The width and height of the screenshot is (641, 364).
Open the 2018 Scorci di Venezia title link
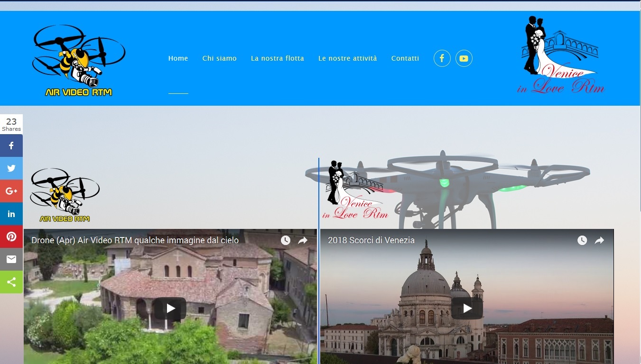(x=371, y=240)
